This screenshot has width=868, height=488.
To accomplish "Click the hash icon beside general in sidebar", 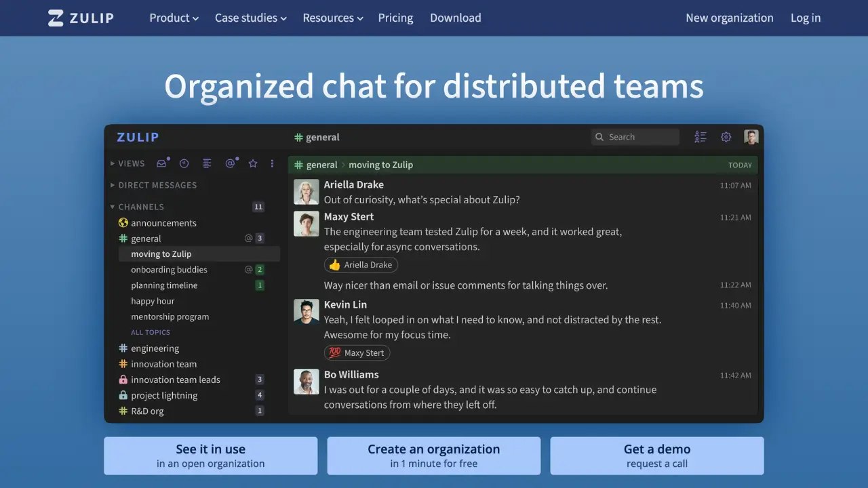I will pos(123,239).
